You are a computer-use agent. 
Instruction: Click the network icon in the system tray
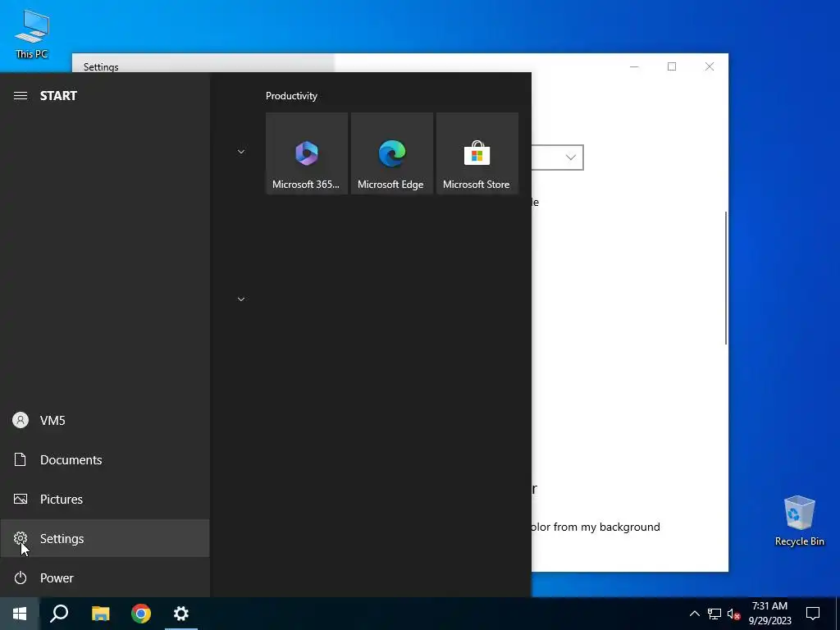tap(714, 614)
